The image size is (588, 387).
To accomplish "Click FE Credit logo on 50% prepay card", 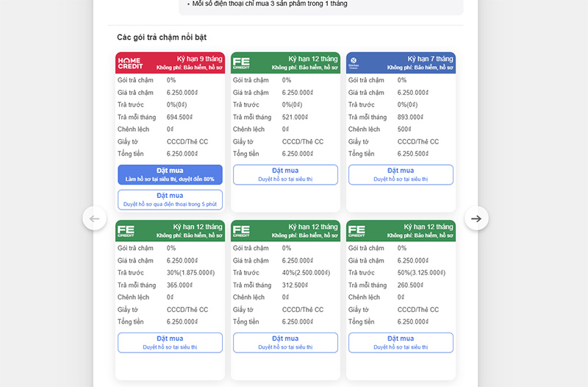I will (x=356, y=231).
